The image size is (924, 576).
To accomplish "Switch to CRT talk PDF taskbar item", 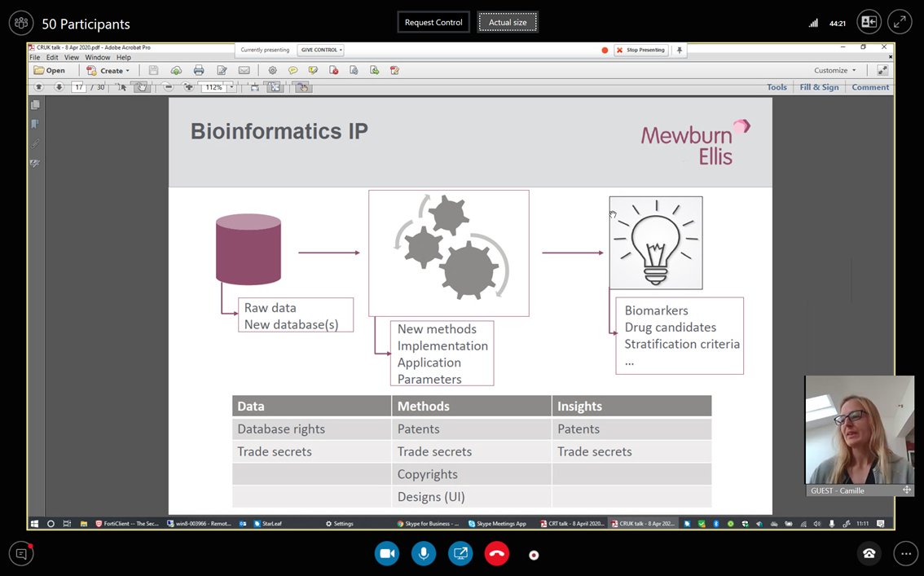I will (572, 523).
